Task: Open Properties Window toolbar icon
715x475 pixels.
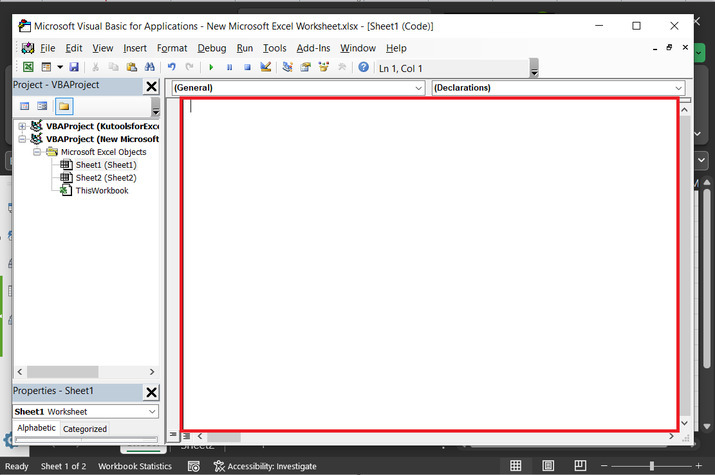Action: click(305, 67)
